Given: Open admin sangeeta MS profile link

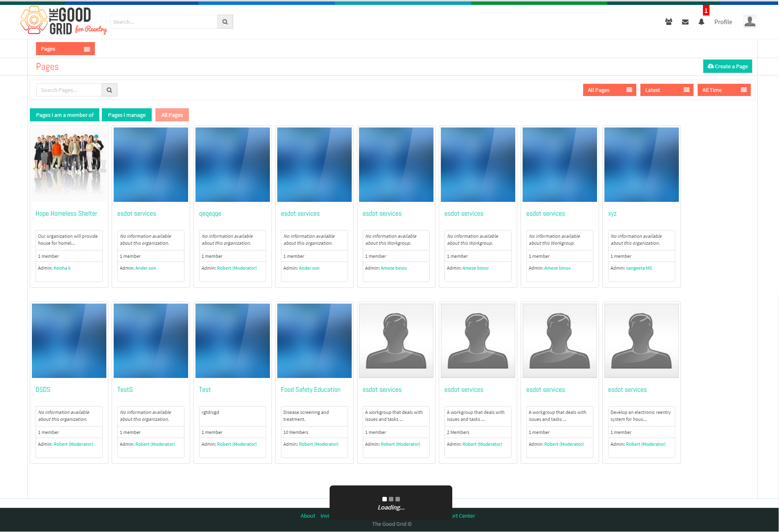Looking at the screenshot, I should coord(639,268).
